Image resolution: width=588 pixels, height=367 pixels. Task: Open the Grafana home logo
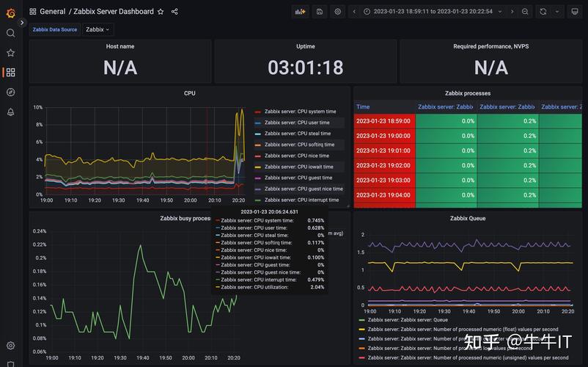(x=11, y=13)
